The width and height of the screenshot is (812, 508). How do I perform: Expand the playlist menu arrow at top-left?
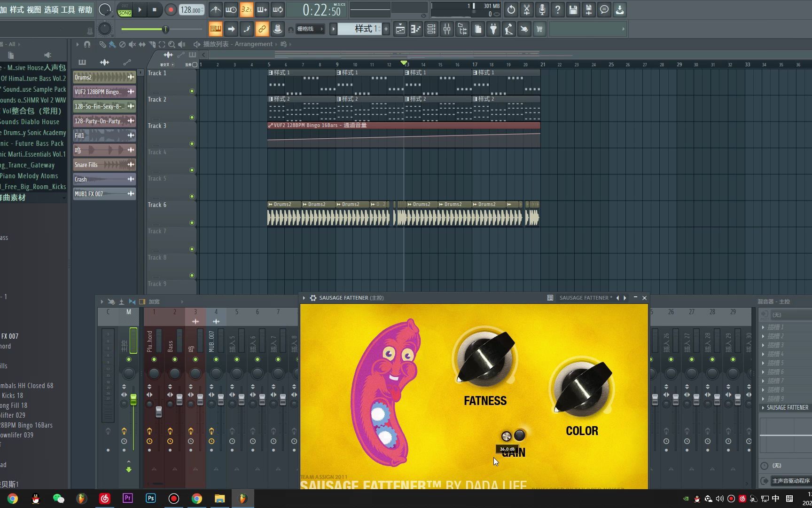click(x=78, y=44)
